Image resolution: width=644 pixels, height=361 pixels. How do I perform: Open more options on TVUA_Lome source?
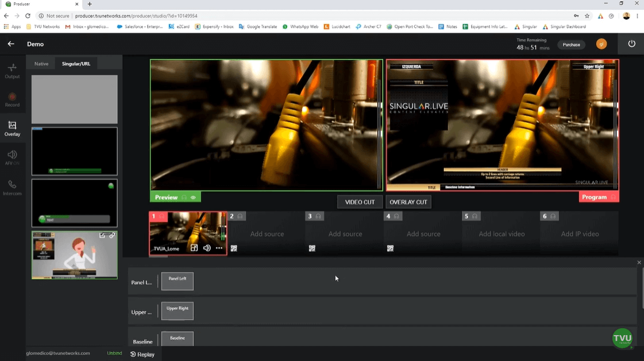click(219, 248)
